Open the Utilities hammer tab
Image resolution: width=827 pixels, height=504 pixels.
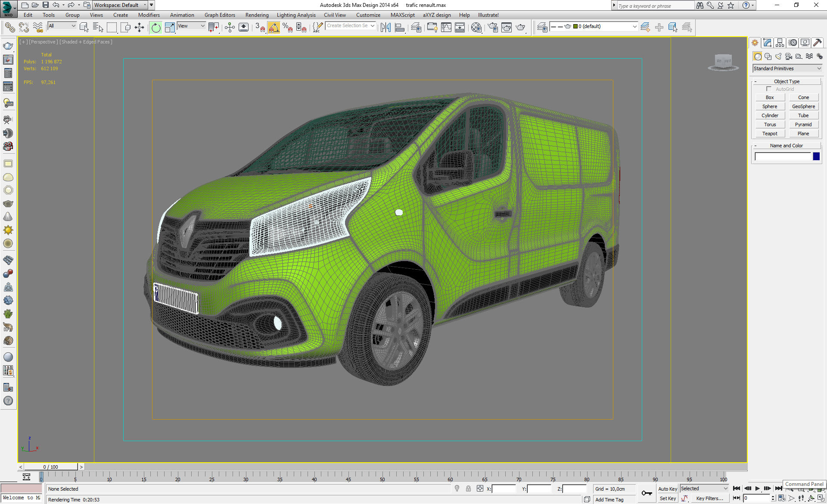817,43
